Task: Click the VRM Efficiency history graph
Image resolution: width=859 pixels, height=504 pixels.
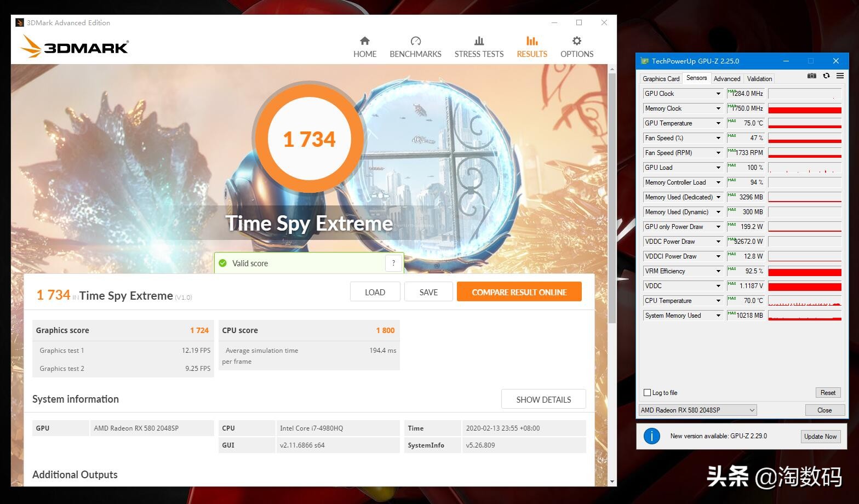Action: [x=805, y=271]
